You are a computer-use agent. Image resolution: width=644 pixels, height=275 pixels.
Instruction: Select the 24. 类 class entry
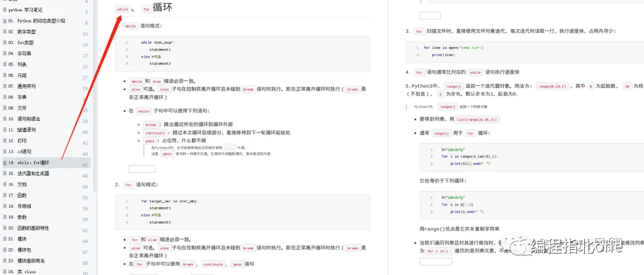(x=22, y=271)
